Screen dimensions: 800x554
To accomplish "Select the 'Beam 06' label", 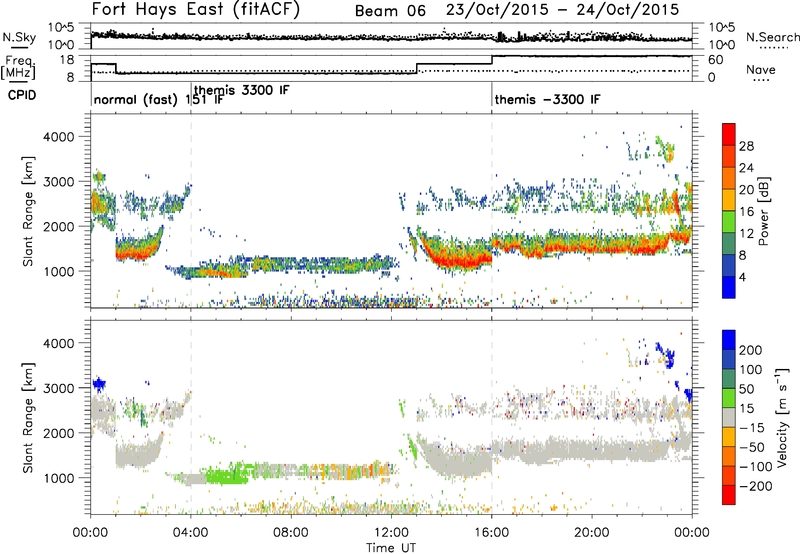I will point(390,11).
